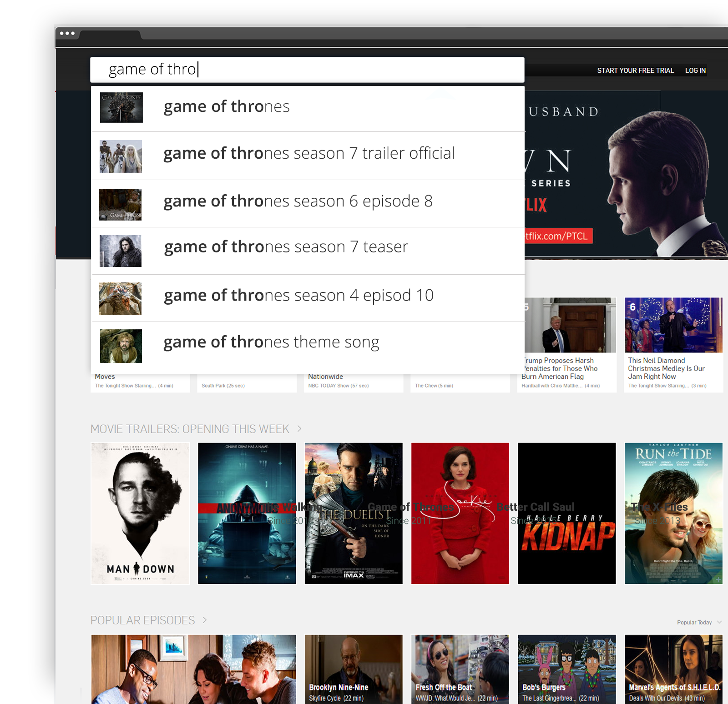Click "The Chew (5 min)" label
Image resolution: width=728 pixels, height=704 pixels.
[x=434, y=386]
